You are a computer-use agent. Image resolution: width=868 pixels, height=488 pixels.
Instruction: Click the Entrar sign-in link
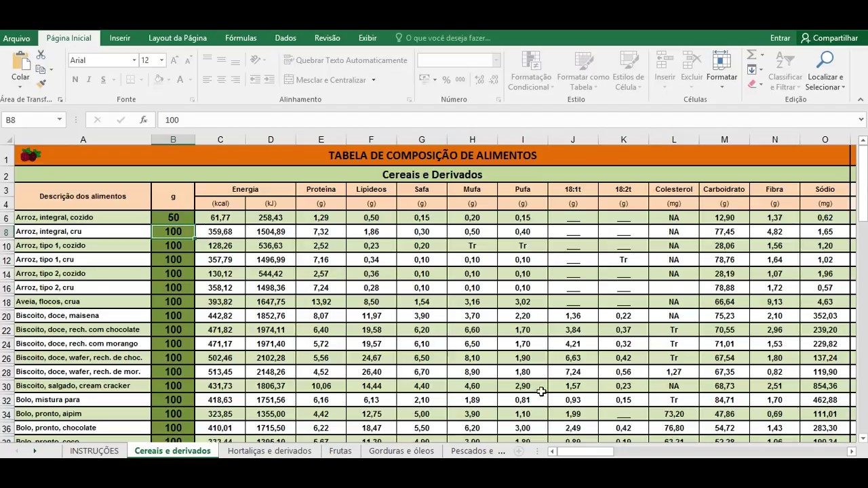click(780, 38)
